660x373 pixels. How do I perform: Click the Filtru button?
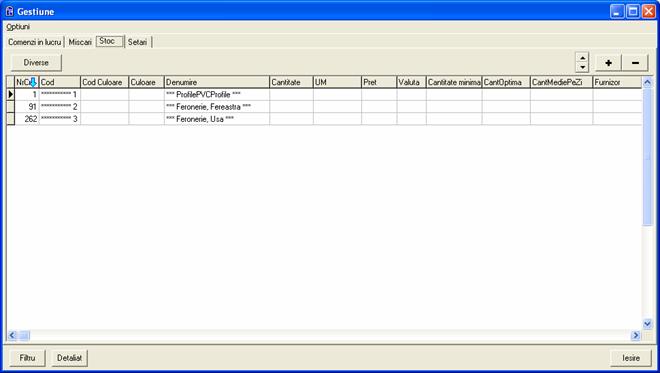pyautogui.click(x=27, y=358)
